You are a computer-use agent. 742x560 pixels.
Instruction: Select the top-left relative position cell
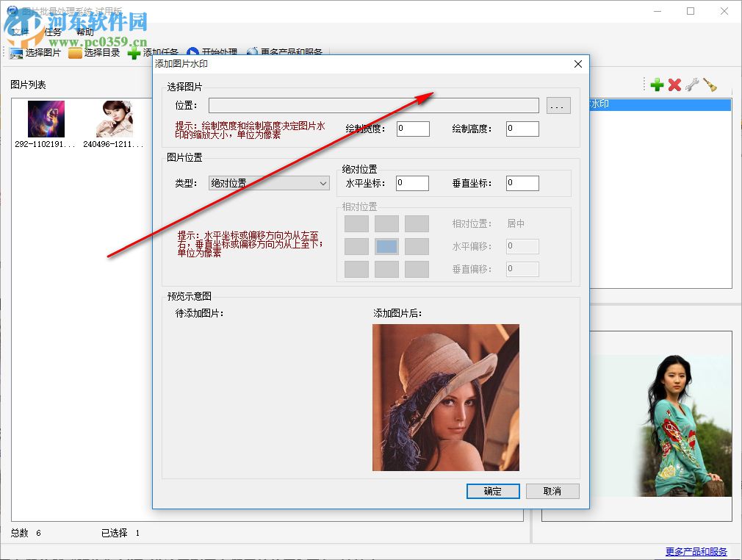tap(356, 223)
